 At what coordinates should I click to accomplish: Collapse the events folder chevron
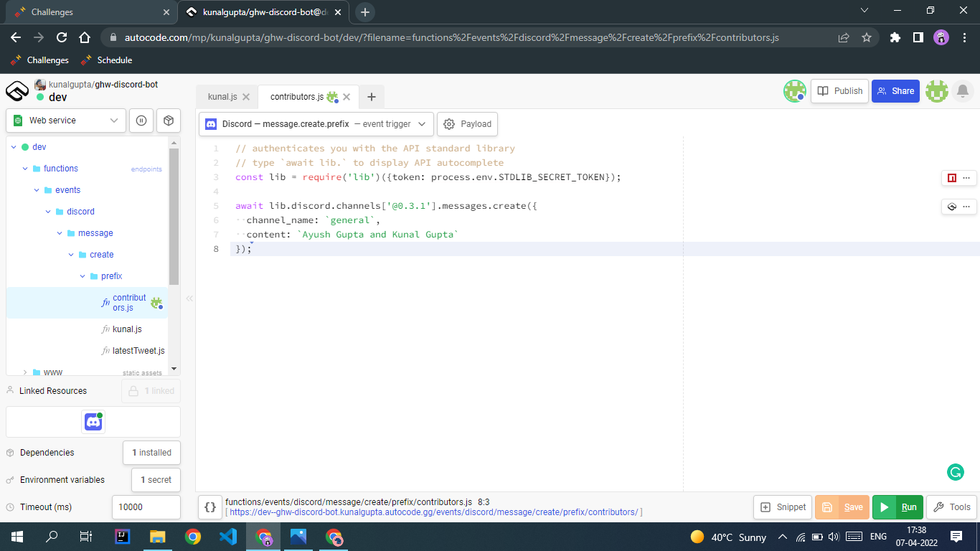[x=36, y=189]
